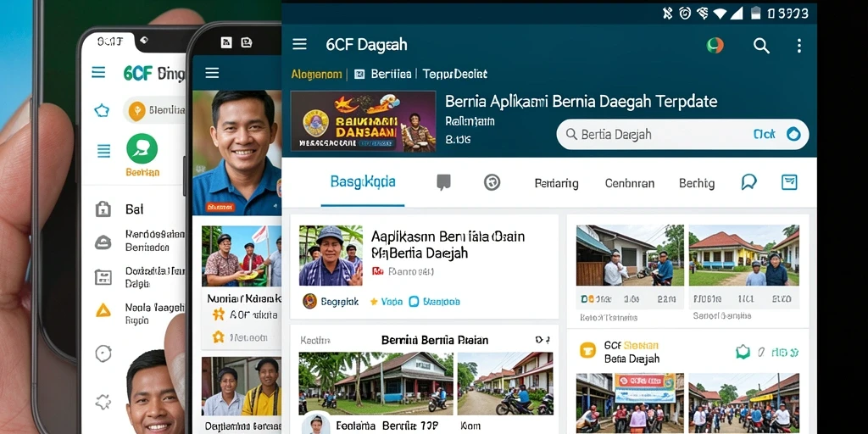This screenshot has width=868, height=434.
Task: Select the yellow Alogenom header tab
Action: click(x=316, y=75)
